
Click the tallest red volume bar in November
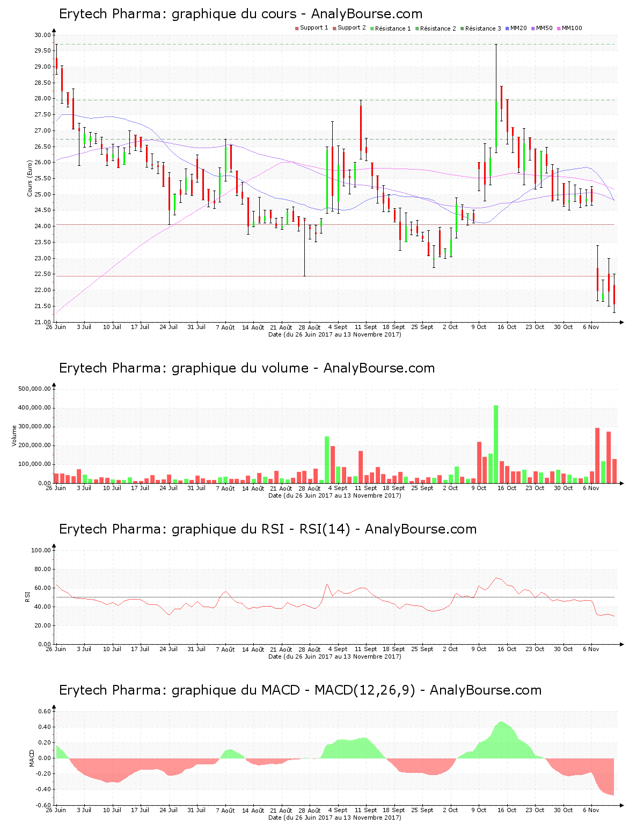click(x=597, y=456)
